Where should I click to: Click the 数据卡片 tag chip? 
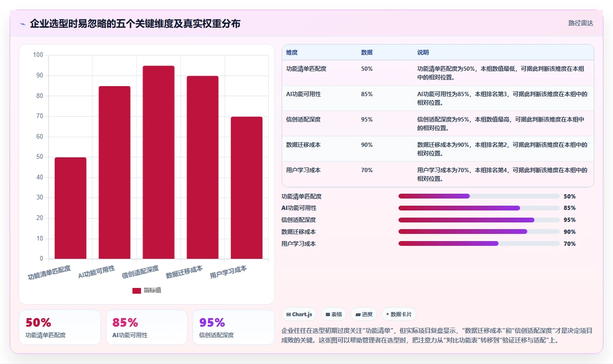(x=399, y=314)
